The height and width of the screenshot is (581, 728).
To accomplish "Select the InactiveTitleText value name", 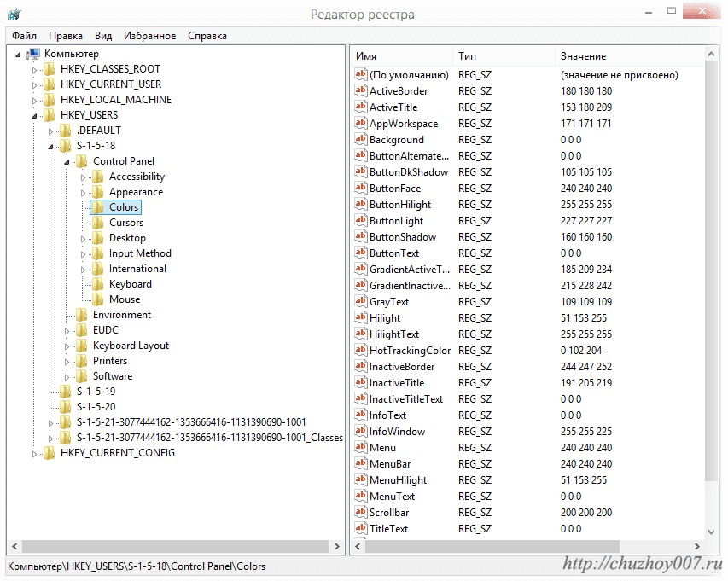I will coord(406,399).
